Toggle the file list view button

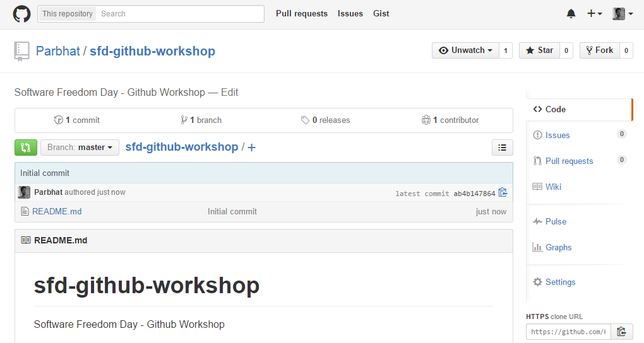[503, 148]
